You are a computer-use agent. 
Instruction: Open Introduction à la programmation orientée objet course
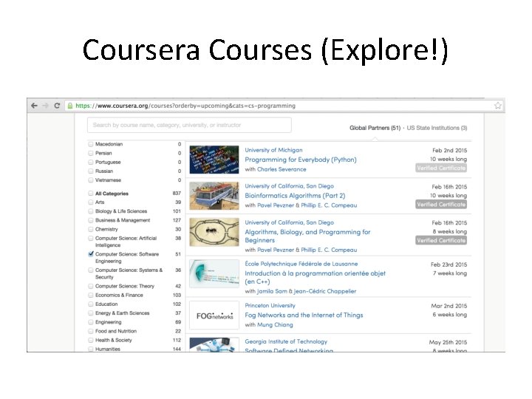coord(315,278)
